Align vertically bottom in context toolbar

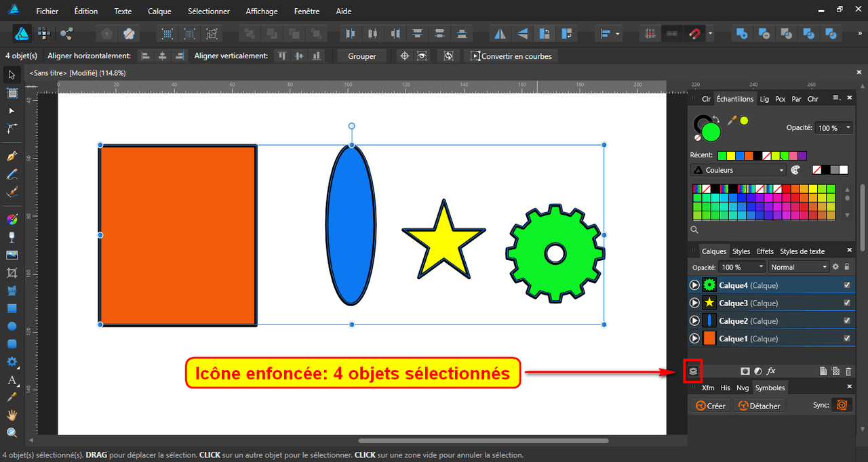pyautogui.click(x=316, y=56)
